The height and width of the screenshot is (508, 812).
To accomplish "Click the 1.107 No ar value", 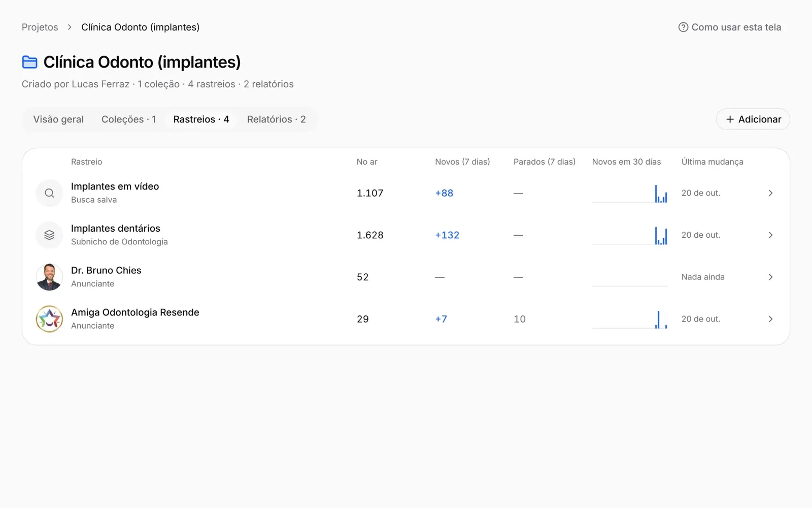I will (x=370, y=193).
